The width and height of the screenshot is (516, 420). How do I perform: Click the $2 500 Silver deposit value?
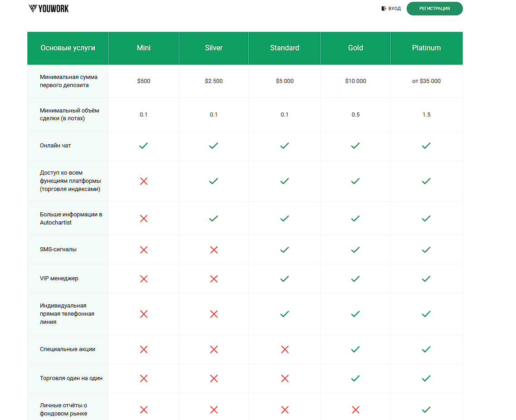[214, 81]
